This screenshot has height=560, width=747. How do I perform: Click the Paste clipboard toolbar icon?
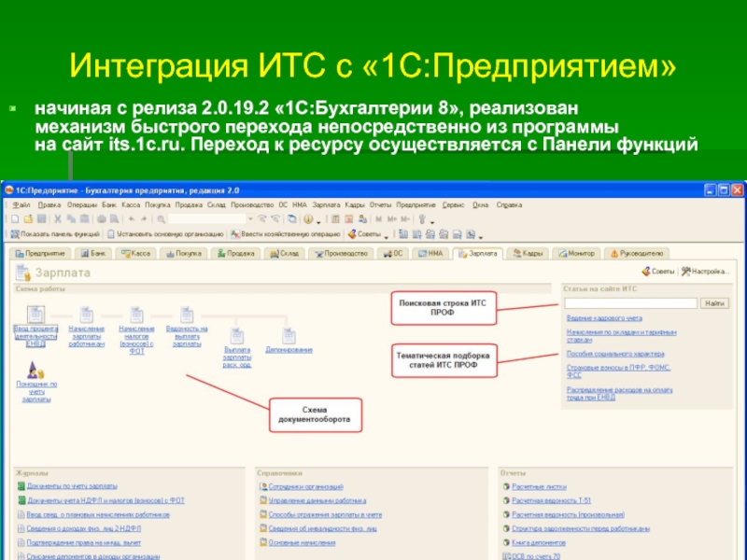[x=84, y=219]
